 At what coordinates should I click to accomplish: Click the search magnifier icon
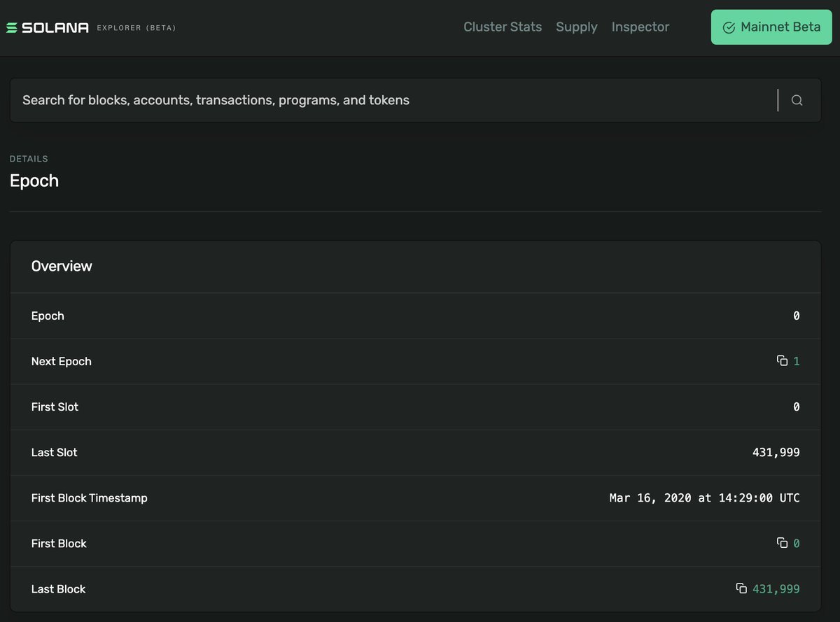[x=797, y=100]
